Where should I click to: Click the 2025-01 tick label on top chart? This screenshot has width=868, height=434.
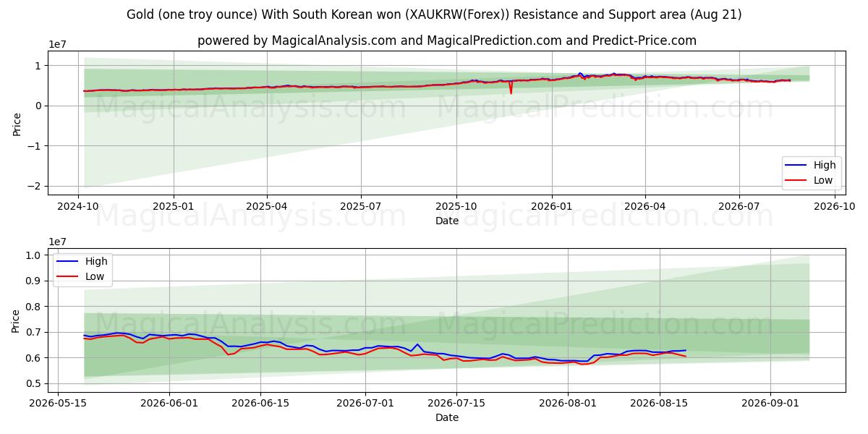point(174,205)
